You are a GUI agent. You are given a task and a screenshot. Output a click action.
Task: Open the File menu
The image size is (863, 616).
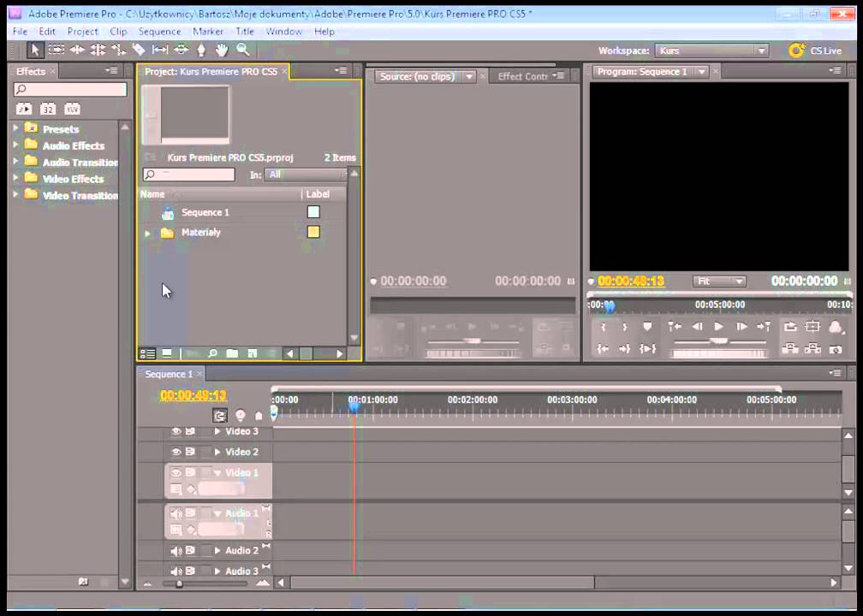coord(20,32)
